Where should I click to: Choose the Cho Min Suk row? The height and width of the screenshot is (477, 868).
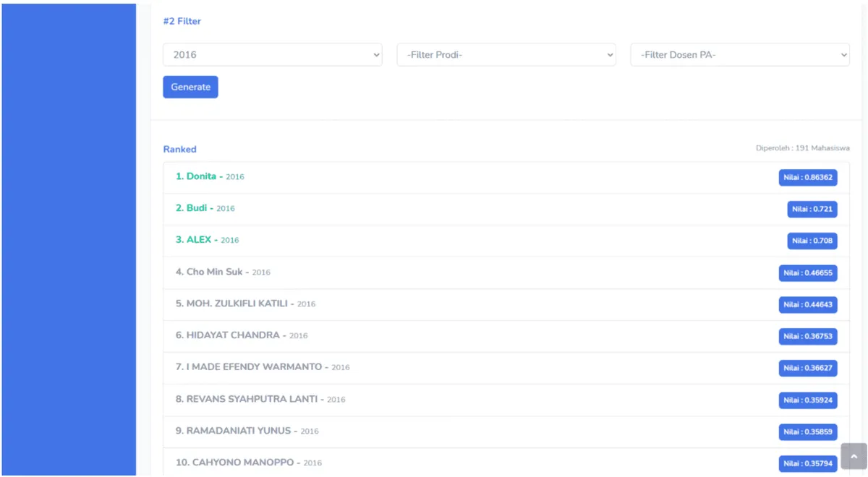pyautogui.click(x=506, y=272)
